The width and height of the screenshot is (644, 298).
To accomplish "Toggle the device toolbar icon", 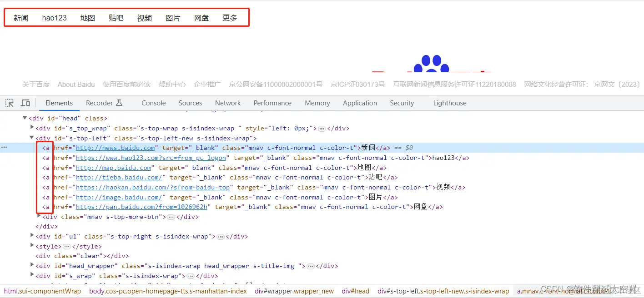I will coord(25,103).
